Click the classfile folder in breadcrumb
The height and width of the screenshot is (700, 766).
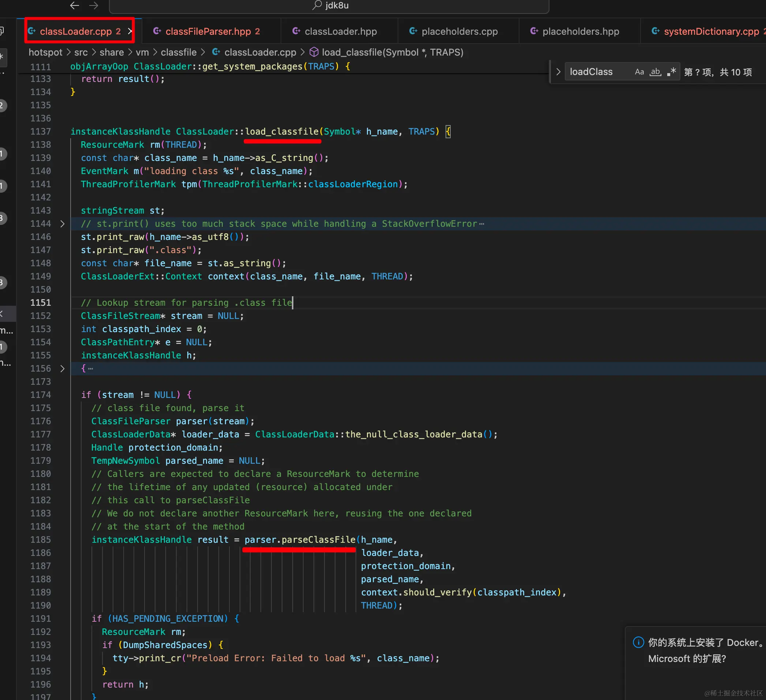179,52
